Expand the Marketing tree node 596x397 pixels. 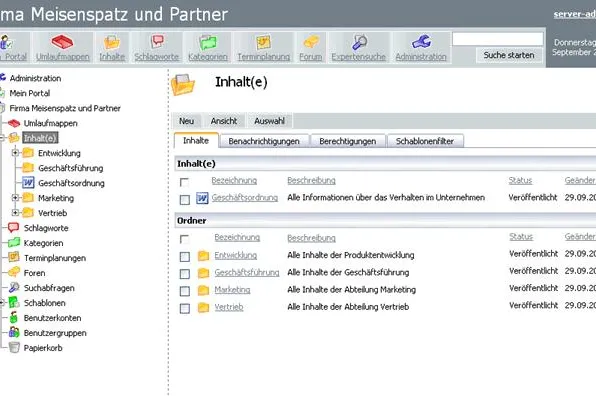pyautogui.click(x=15, y=198)
